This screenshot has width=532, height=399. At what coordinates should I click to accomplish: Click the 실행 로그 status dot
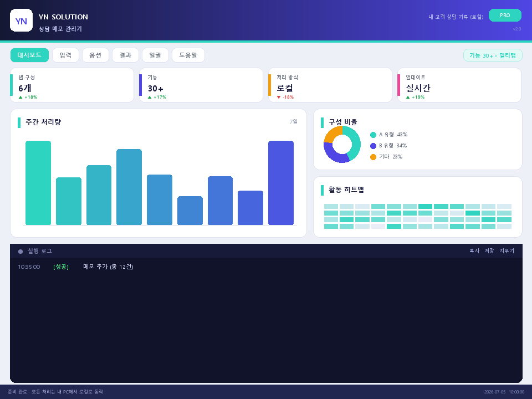coord(21,252)
